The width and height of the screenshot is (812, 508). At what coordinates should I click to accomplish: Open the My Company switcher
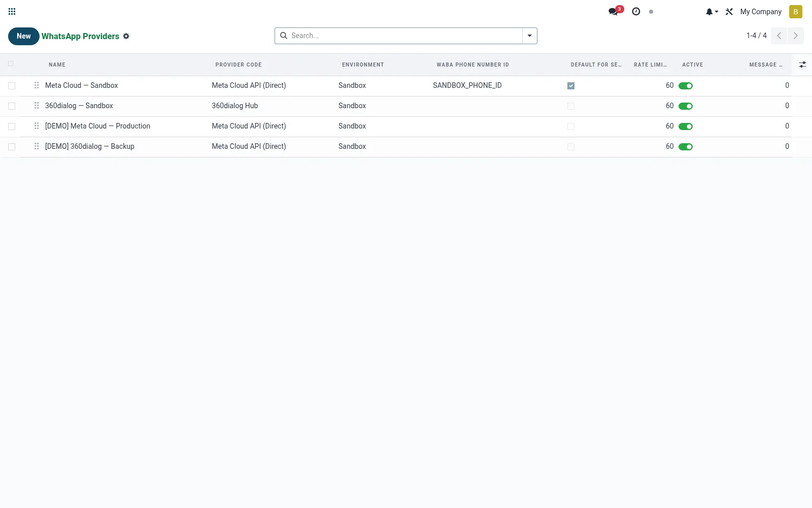761,12
